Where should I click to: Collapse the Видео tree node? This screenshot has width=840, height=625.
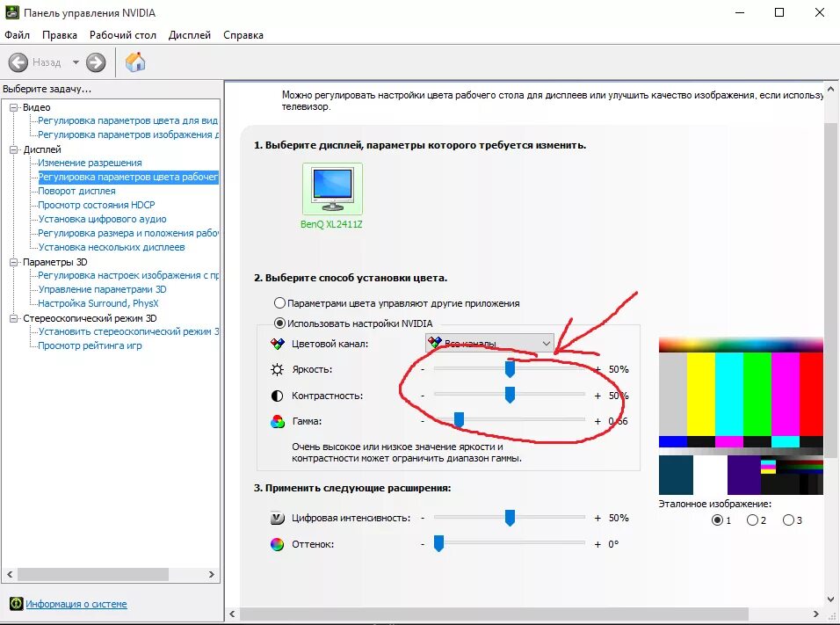click(x=14, y=107)
